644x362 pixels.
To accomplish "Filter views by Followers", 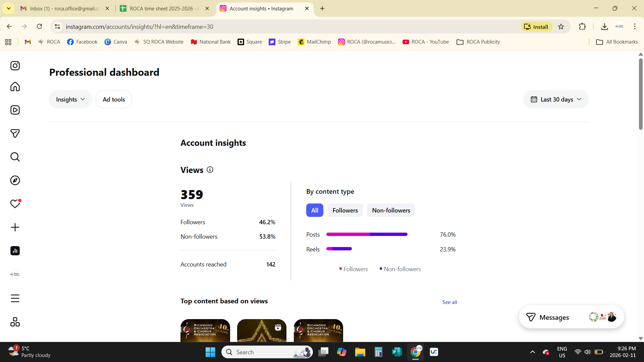I will click(x=345, y=210).
